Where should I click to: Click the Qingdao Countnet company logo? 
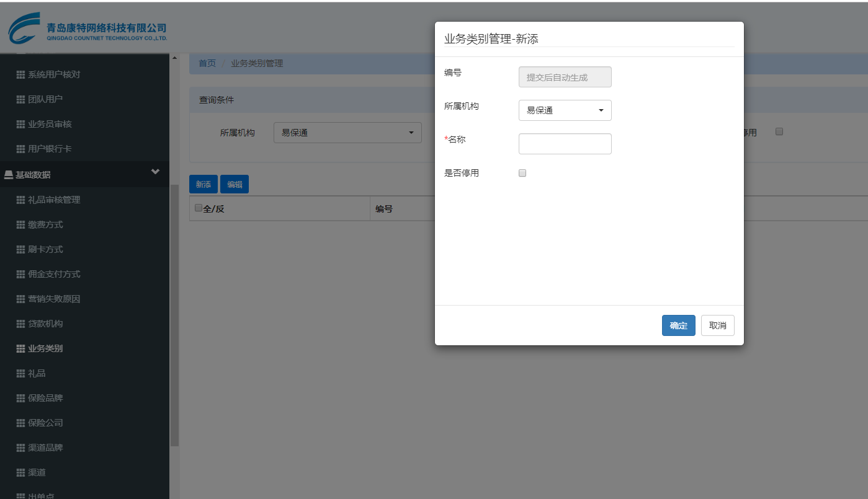point(87,29)
